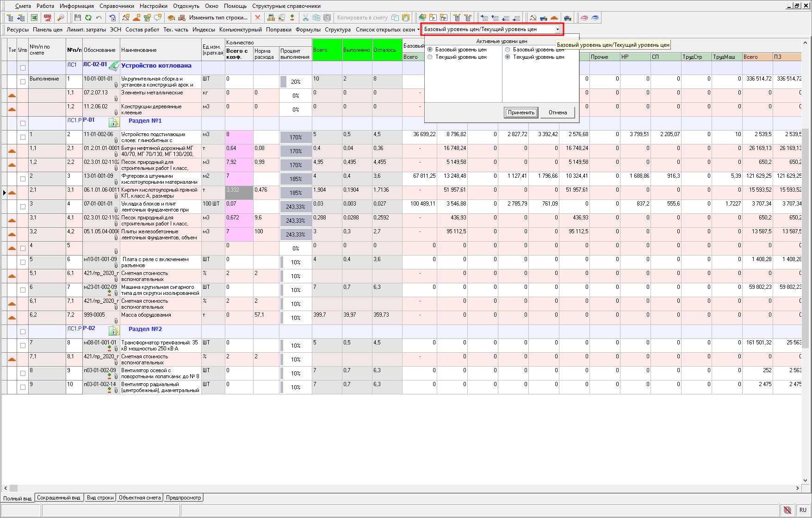Click the green refresh arrows icon
The image size is (812, 518).
[x=88, y=18]
